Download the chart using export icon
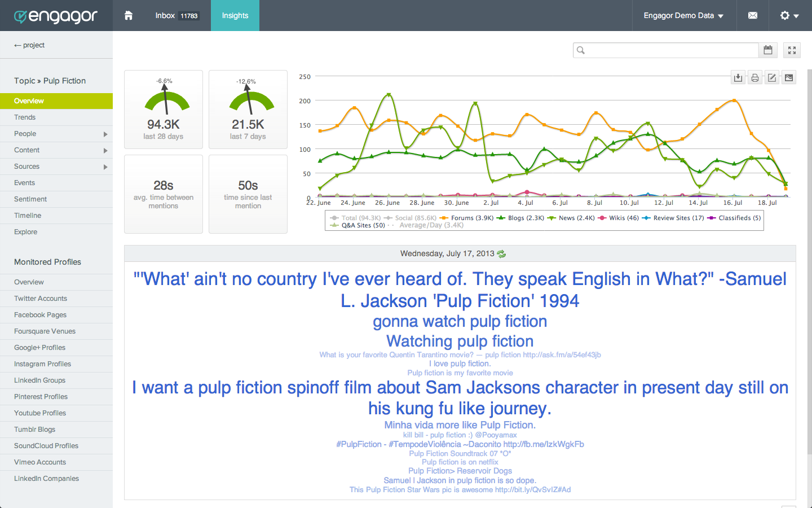 pos(738,78)
